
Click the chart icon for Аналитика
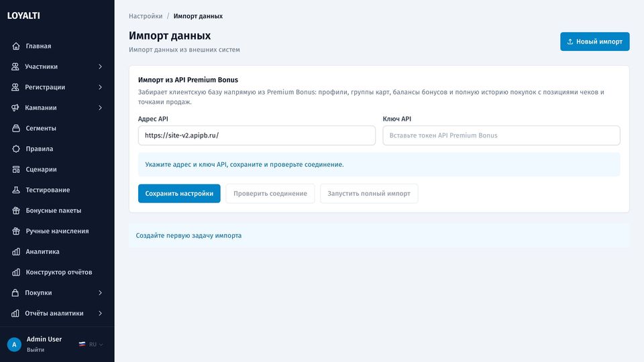click(x=16, y=251)
